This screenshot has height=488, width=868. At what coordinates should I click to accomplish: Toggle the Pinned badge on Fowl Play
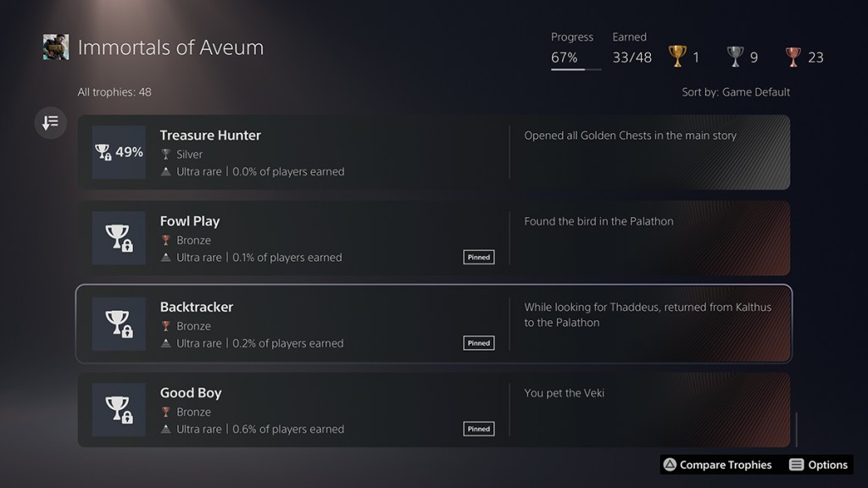(479, 257)
